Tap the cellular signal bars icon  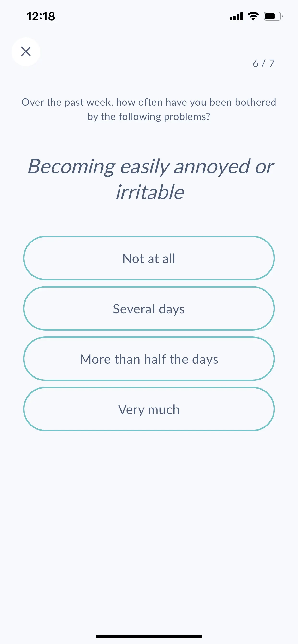pyautogui.click(x=236, y=16)
